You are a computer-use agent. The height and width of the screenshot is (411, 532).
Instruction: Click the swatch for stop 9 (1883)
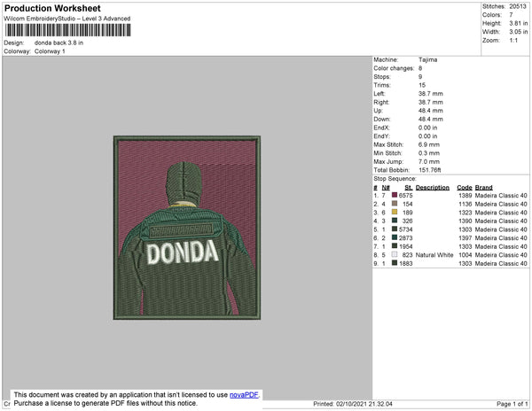[395, 262]
